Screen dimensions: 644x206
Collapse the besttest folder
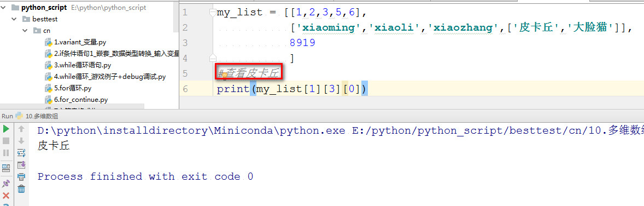14,19
